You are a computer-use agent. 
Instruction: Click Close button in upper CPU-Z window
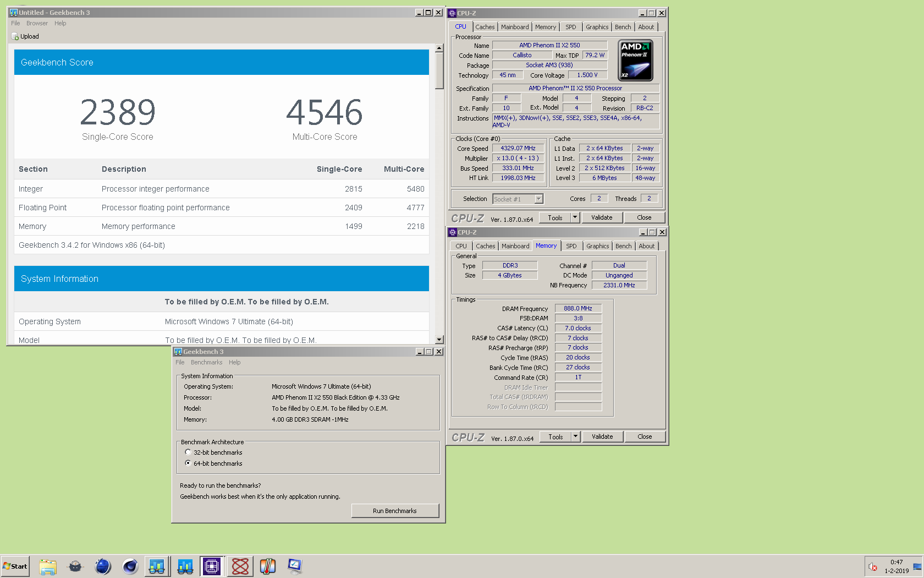click(x=644, y=217)
